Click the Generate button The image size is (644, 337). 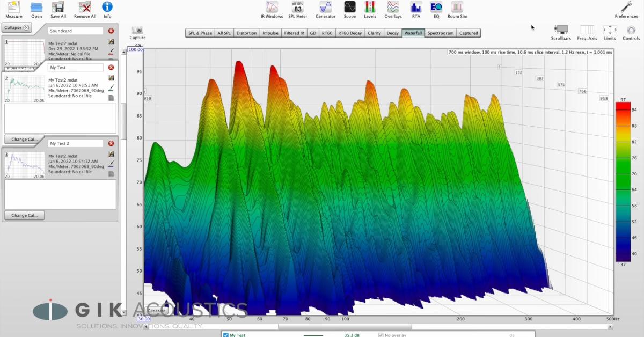pyautogui.click(x=156, y=310)
